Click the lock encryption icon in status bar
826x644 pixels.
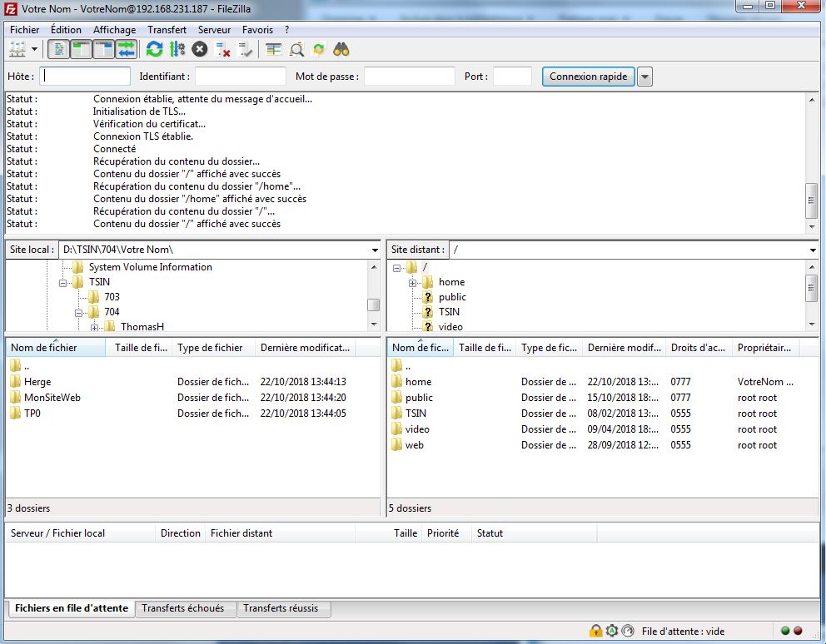[x=595, y=631]
